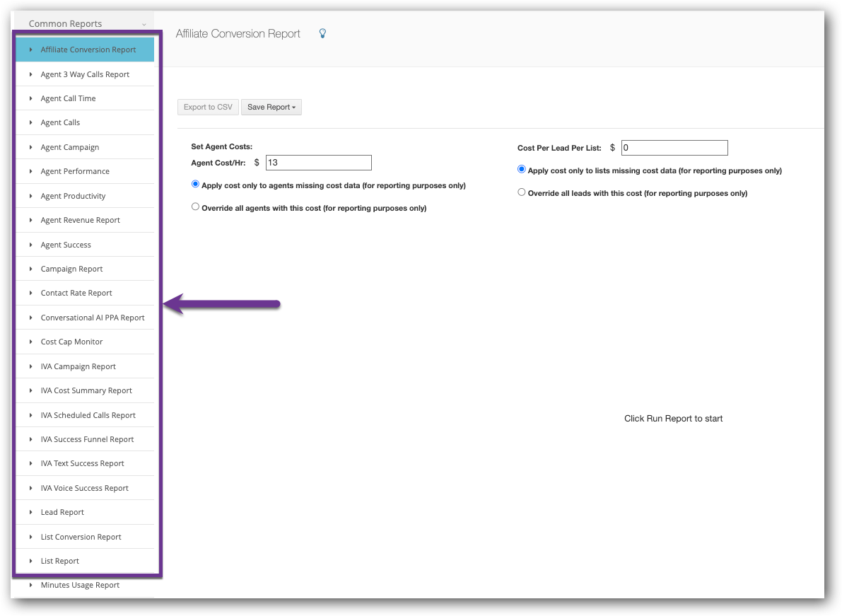842x616 pixels.
Task: Go to Conversational AI PPA Report
Action: pos(85,318)
